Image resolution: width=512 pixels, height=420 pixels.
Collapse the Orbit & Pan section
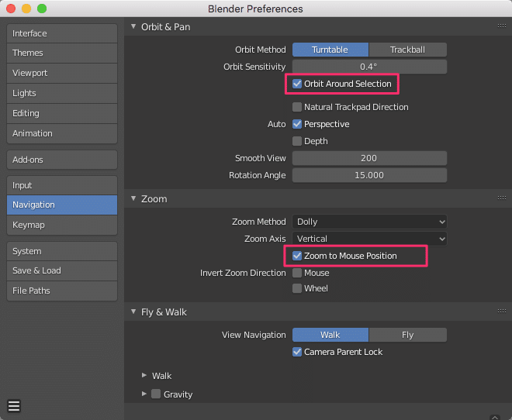(x=133, y=26)
